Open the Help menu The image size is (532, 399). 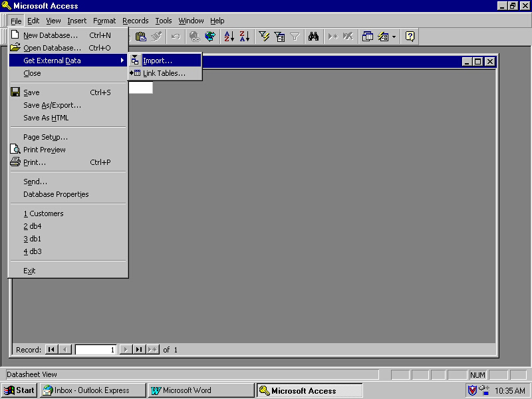217,21
